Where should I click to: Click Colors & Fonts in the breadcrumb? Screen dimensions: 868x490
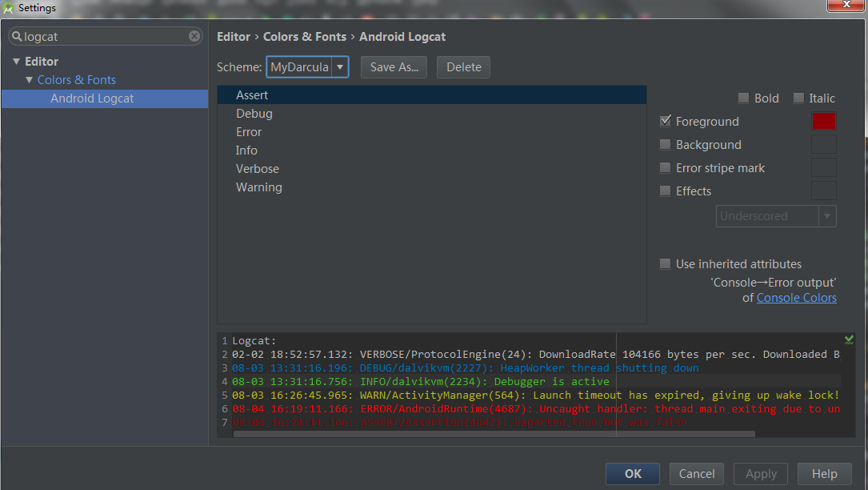pyautogui.click(x=305, y=37)
